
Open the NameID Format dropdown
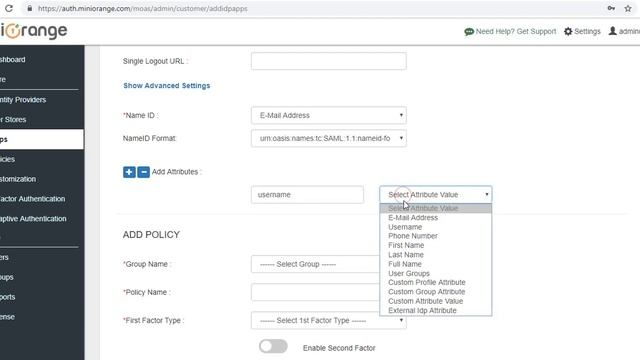click(x=329, y=138)
